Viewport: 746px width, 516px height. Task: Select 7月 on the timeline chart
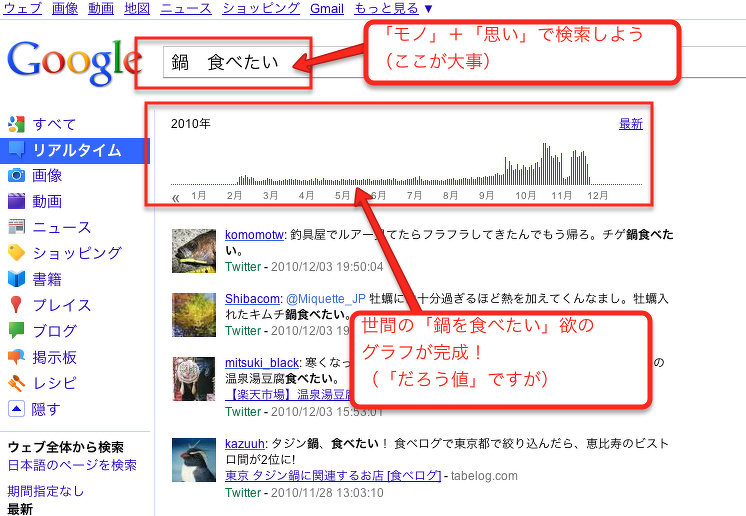(x=414, y=195)
